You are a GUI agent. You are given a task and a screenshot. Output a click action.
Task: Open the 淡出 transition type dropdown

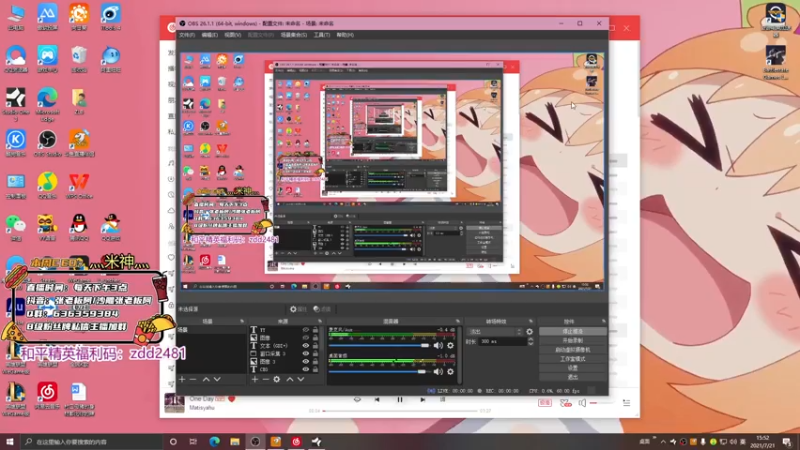click(x=495, y=332)
